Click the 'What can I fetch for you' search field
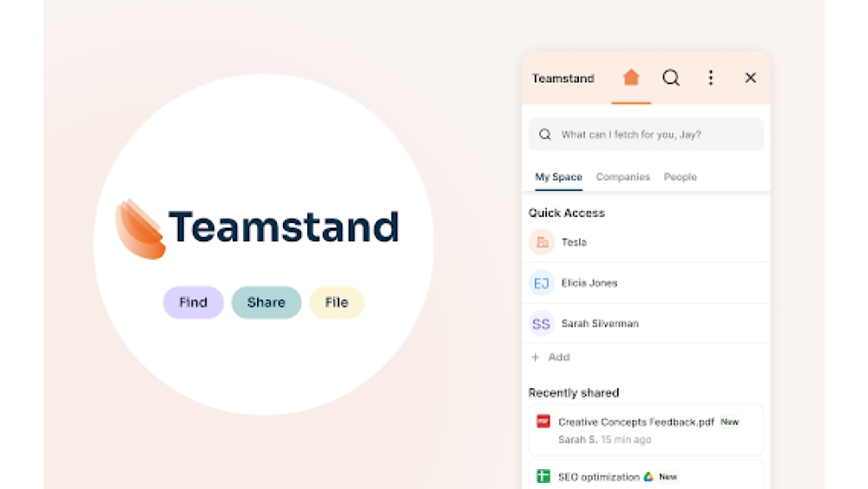Image resolution: width=868 pixels, height=489 pixels. 646,135
